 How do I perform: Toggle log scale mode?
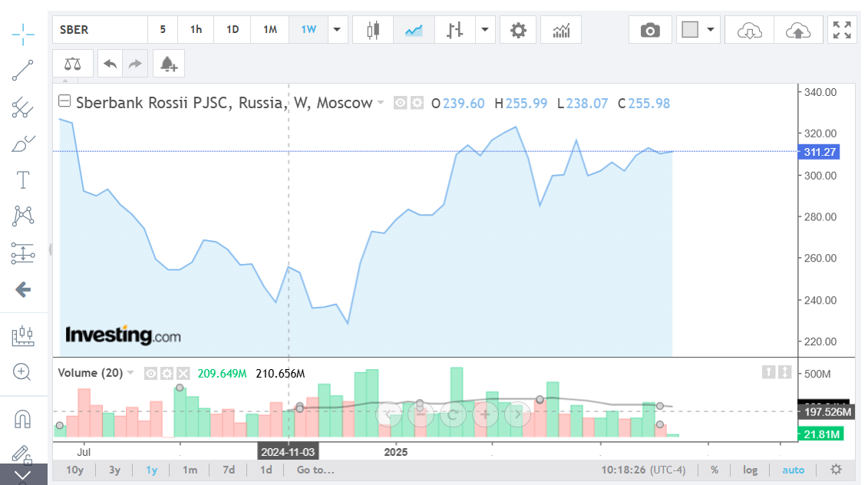(750, 470)
